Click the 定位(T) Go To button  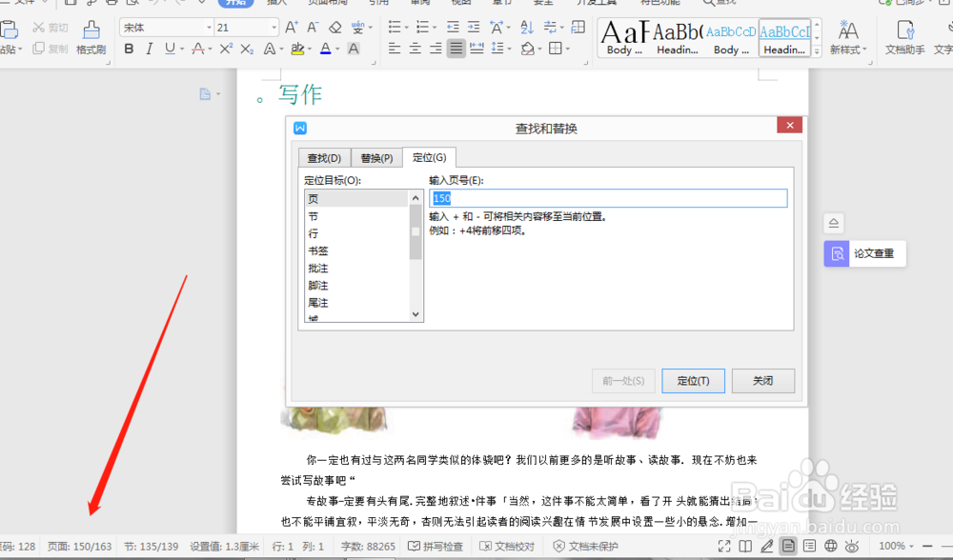coord(693,381)
